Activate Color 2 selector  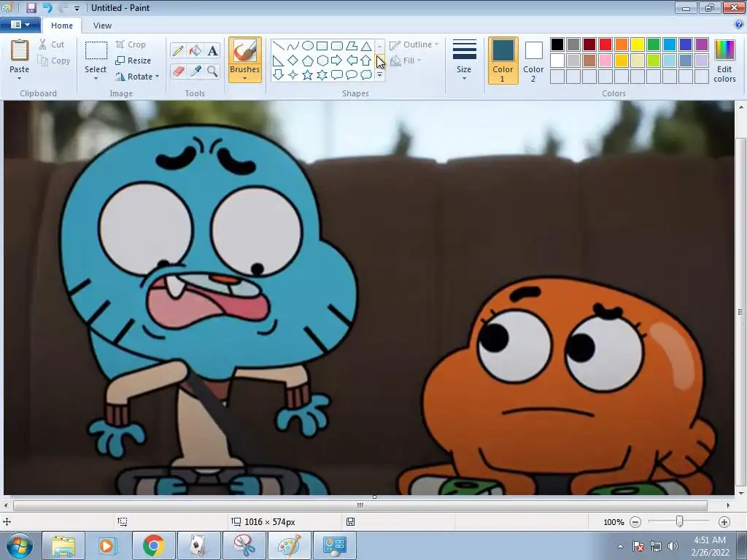coord(533,61)
